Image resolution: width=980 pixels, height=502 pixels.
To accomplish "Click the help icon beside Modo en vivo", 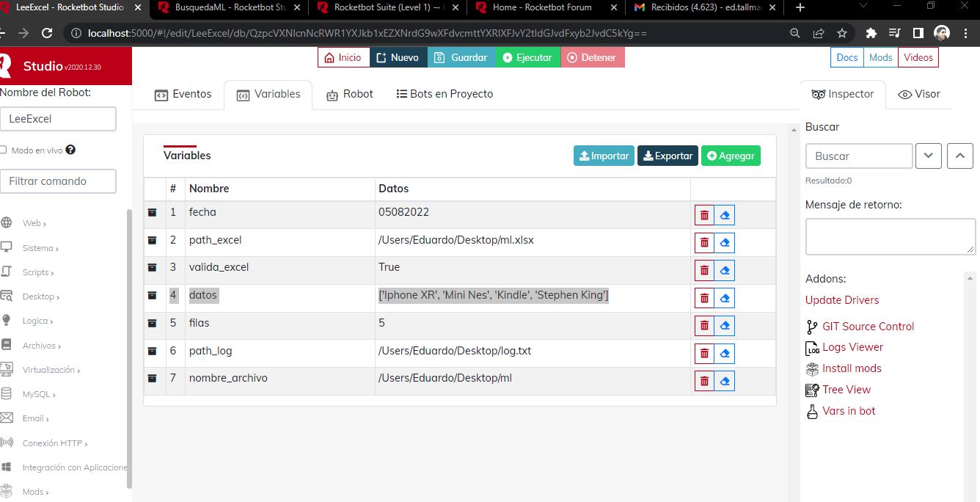I will [x=70, y=151].
